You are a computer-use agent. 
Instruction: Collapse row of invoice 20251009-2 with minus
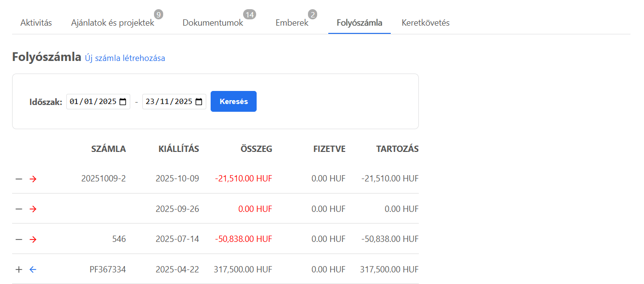coord(19,179)
